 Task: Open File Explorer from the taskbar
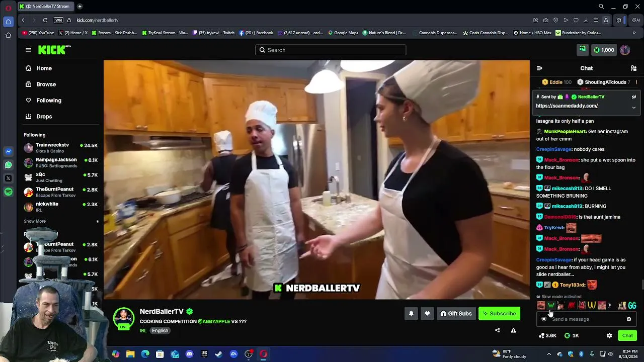(x=130, y=354)
